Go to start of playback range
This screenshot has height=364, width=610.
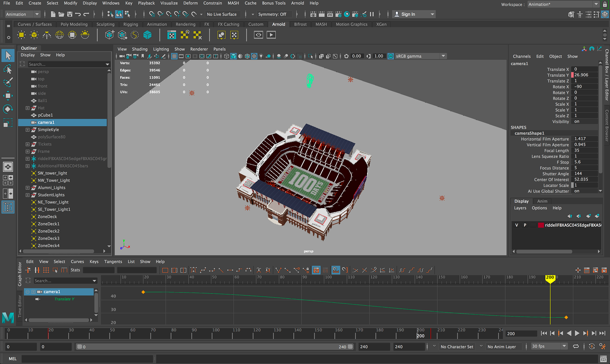click(x=544, y=334)
